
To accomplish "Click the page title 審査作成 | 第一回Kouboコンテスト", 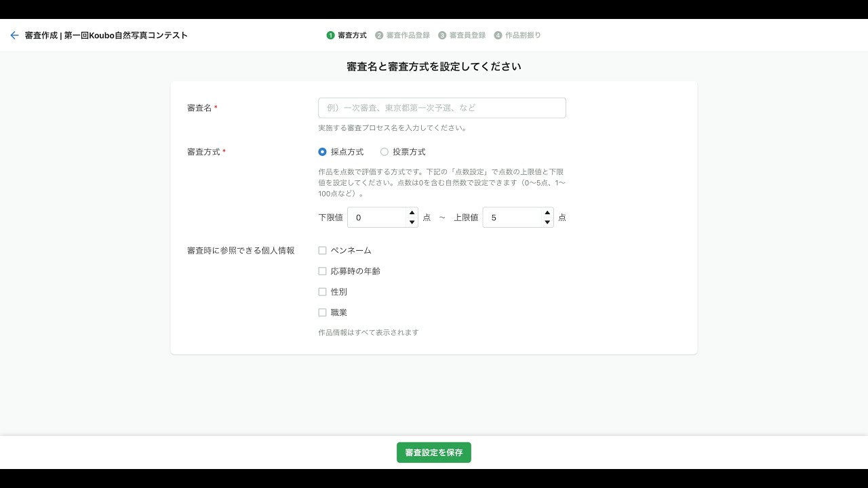I will click(106, 35).
